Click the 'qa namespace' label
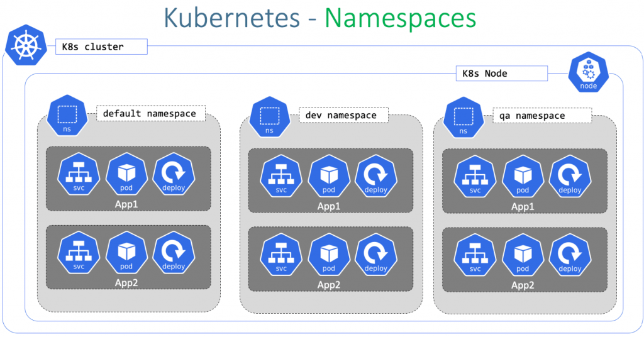Viewport: 644px width, 337px height. [542, 116]
